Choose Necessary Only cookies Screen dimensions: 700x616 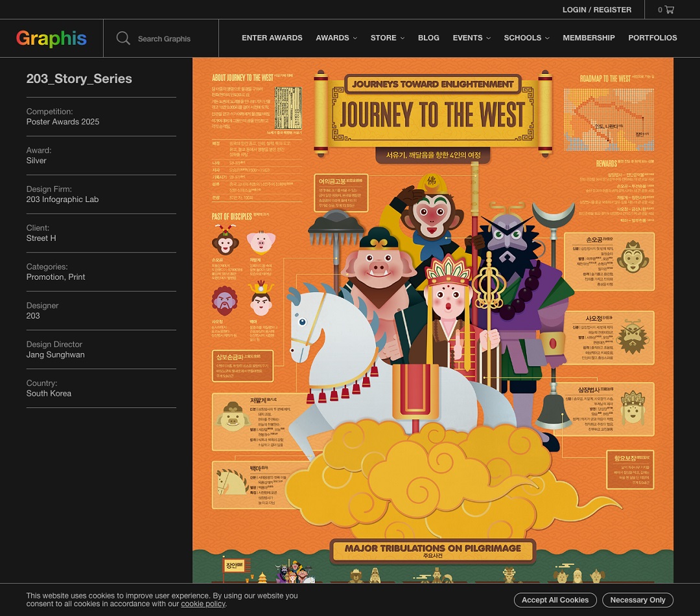click(x=638, y=600)
